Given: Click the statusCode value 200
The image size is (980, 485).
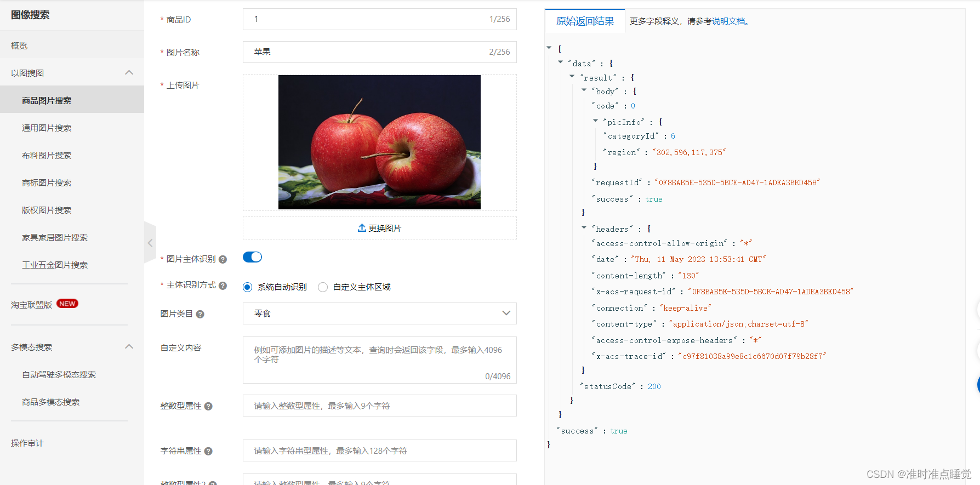Looking at the screenshot, I should 654,386.
